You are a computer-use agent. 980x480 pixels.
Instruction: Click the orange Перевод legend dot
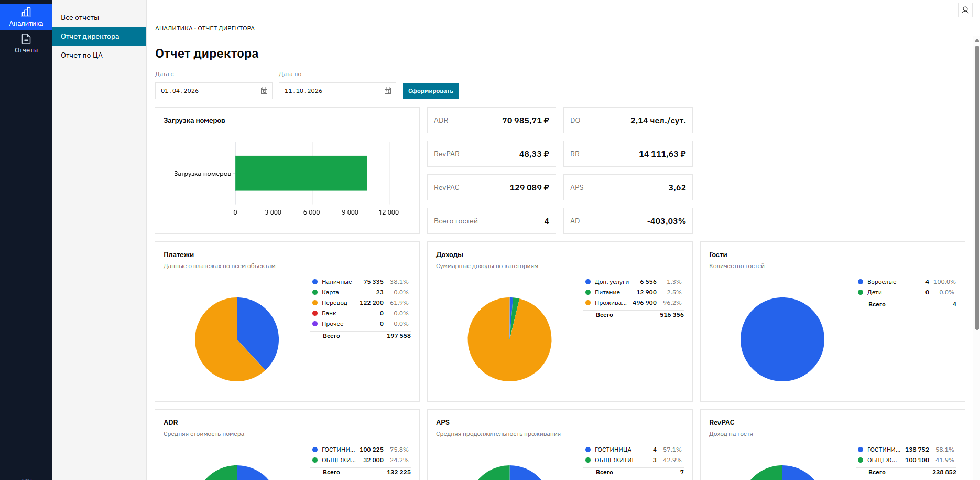(x=315, y=303)
